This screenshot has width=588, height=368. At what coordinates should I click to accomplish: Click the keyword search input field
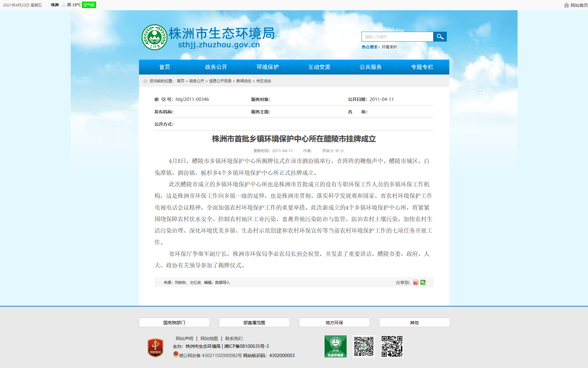(x=397, y=37)
